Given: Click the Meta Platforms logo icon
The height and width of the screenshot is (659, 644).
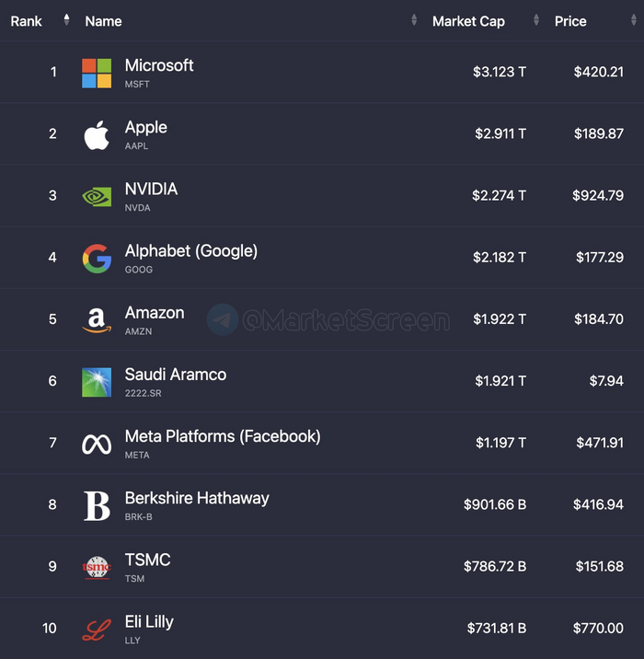Looking at the screenshot, I should [97, 445].
